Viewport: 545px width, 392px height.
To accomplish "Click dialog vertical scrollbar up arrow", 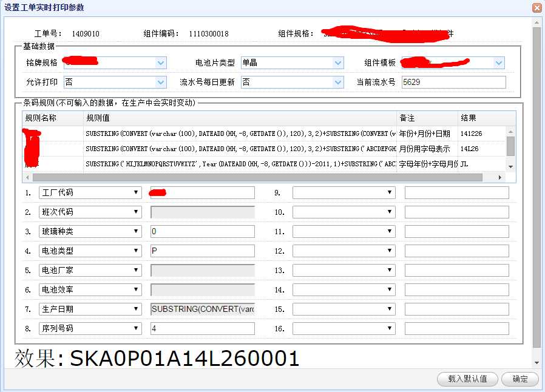I will (x=537, y=22).
